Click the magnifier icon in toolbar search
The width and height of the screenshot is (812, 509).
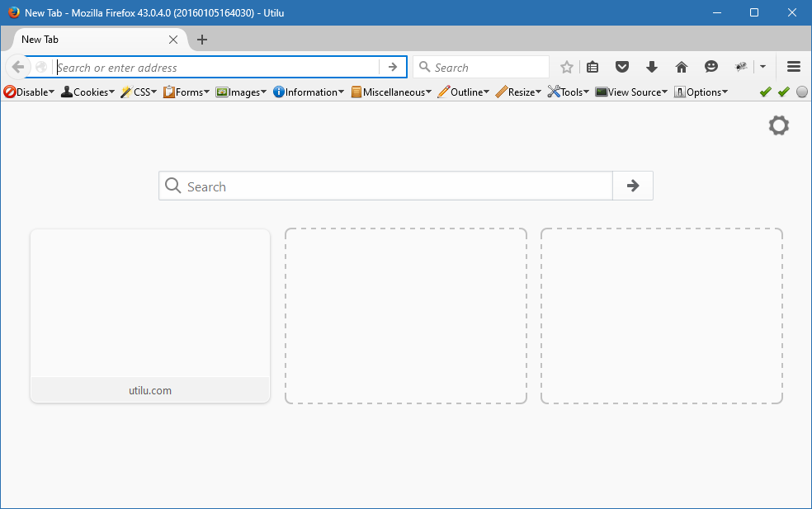click(425, 67)
